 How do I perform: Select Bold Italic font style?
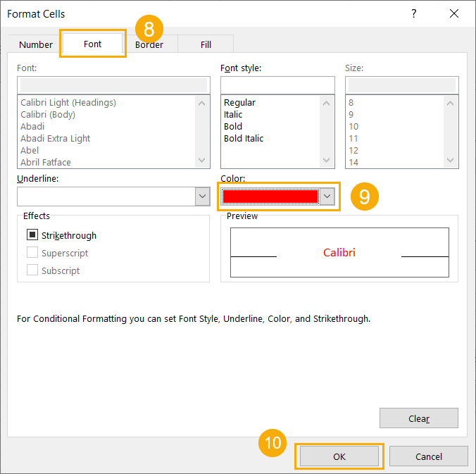coord(244,139)
